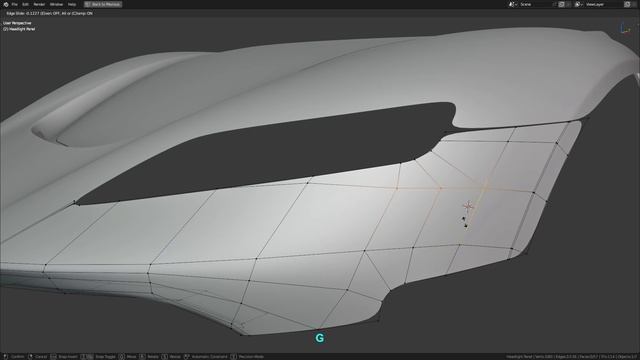Screen dimensions: 640x360
Task: Open the Help menu
Action: pyautogui.click(x=72, y=4)
